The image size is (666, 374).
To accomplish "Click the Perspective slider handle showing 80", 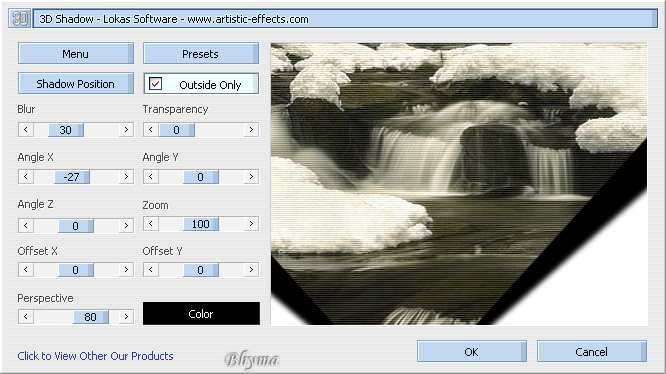I will [91, 317].
